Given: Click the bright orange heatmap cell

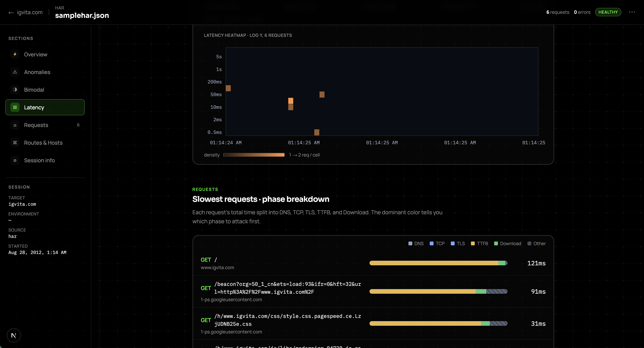Looking at the screenshot, I should [x=291, y=101].
